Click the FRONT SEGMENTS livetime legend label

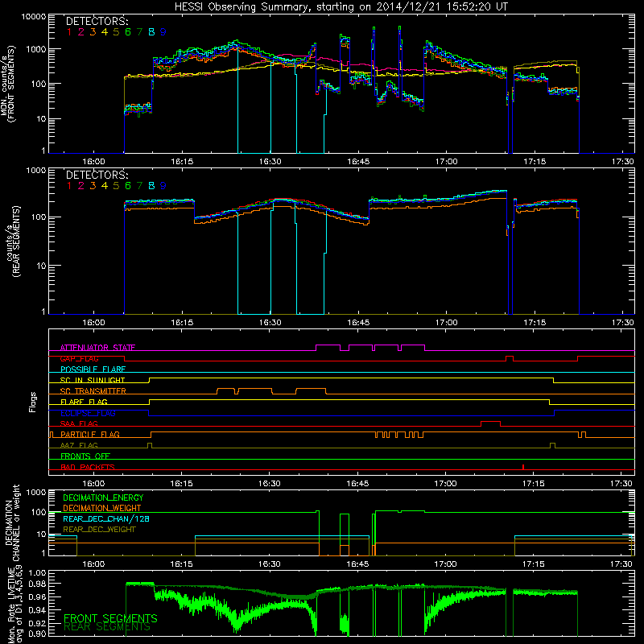(x=110, y=618)
